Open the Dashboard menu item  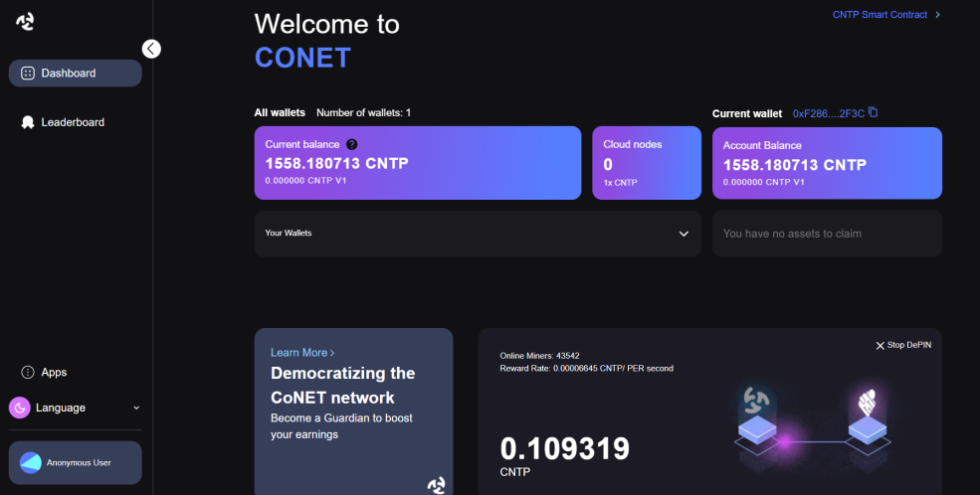pyautogui.click(x=75, y=73)
